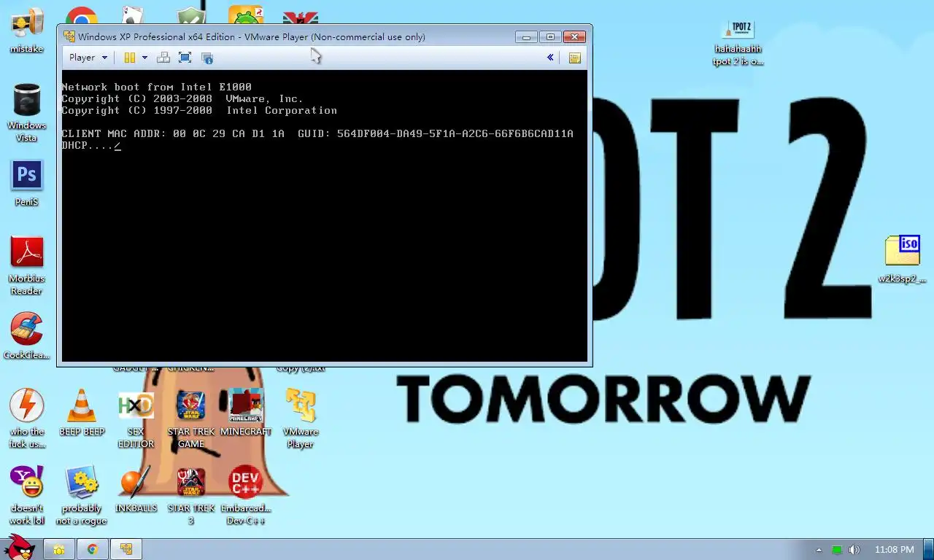Launch the BEEP BEEP VLC cone shortcut
This screenshot has width=934, height=560.
(82, 412)
